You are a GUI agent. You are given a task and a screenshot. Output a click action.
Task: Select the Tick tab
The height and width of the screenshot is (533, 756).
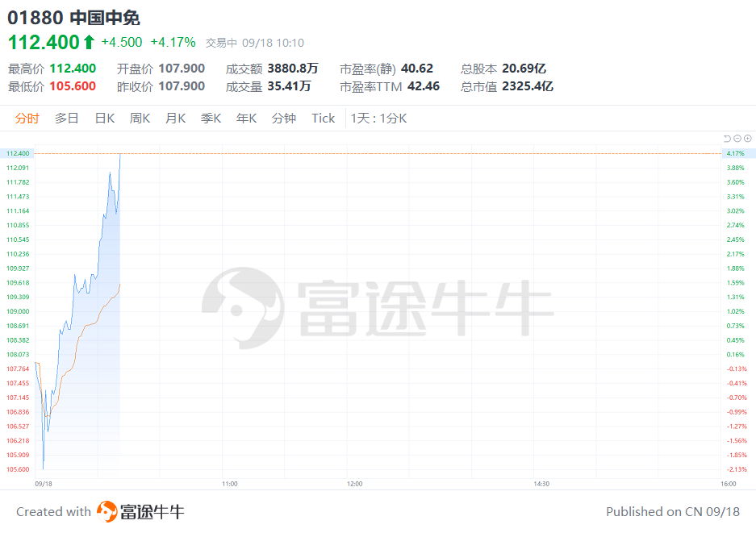click(323, 118)
